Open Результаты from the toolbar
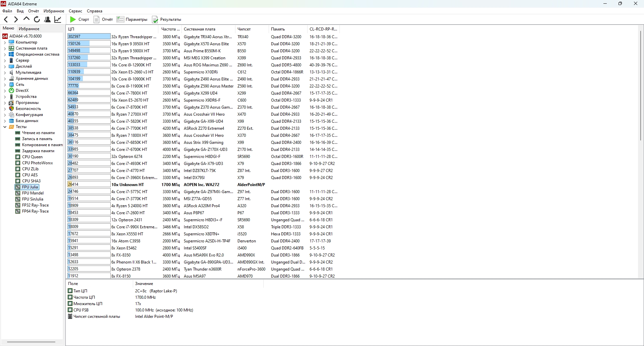Viewport: 644px width, 346px height. pyautogui.click(x=167, y=19)
